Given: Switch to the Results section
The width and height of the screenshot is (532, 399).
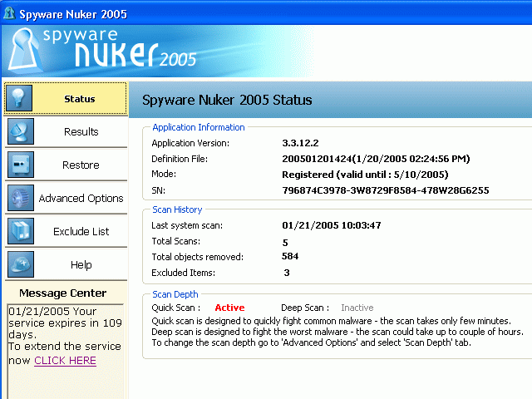Looking at the screenshot, I should (66, 131).
